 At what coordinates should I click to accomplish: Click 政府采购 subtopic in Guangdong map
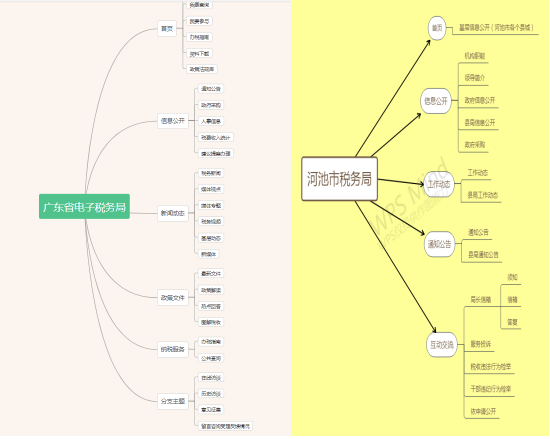point(211,105)
